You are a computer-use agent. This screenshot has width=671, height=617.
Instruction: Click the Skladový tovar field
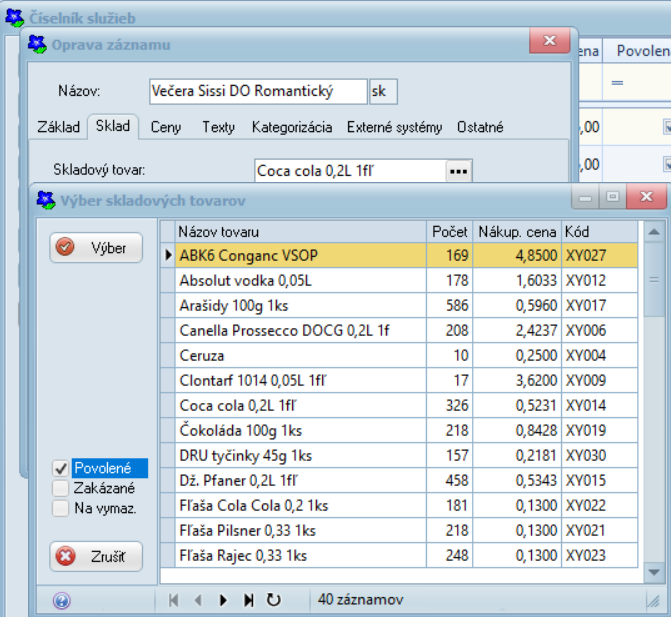(350, 171)
